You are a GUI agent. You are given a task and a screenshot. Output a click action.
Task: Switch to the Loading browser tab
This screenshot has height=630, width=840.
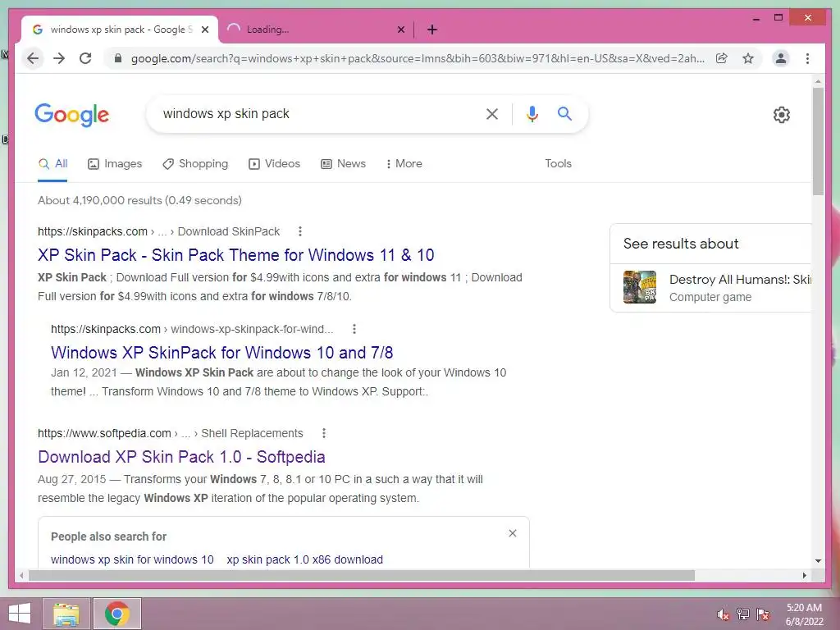coord(316,30)
